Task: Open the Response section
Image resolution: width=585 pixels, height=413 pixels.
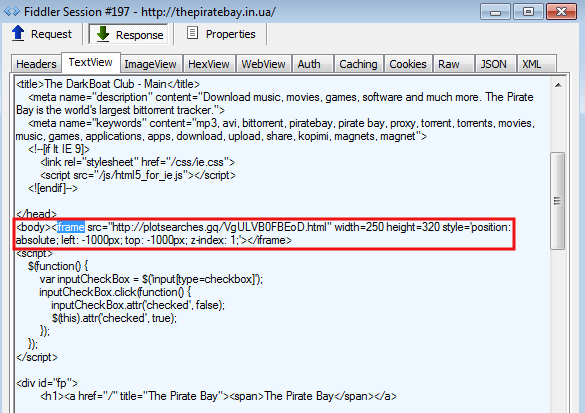Action: pos(129,35)
